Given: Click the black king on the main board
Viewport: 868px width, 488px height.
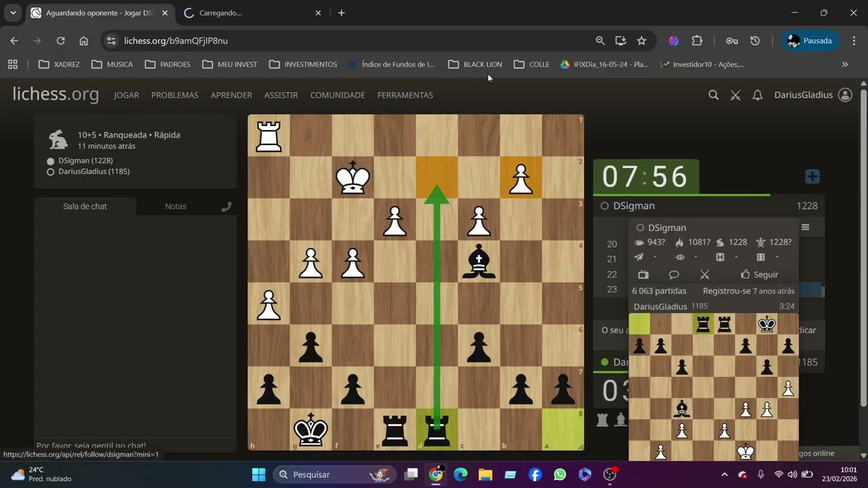Looking at the screenshot, I should [x=311, y=430].
